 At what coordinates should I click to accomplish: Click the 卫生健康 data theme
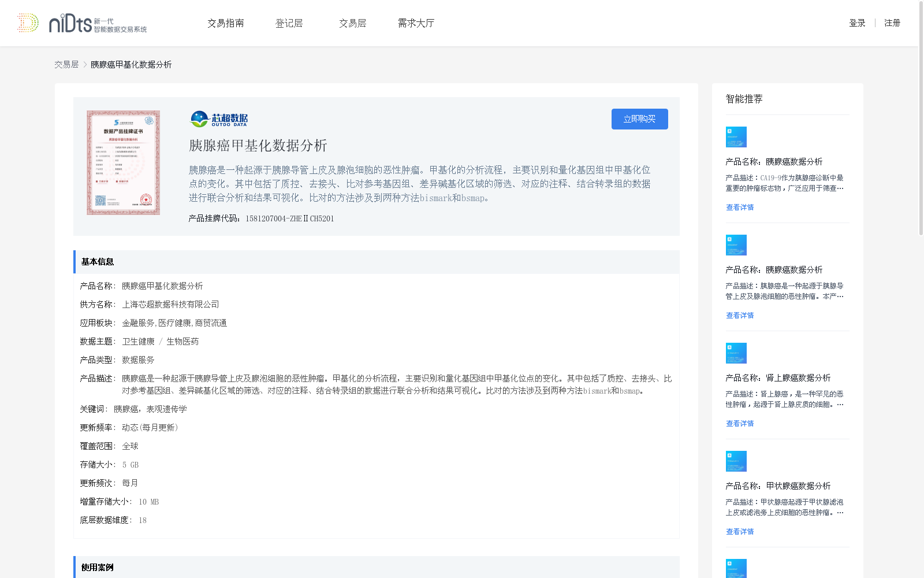138,342
